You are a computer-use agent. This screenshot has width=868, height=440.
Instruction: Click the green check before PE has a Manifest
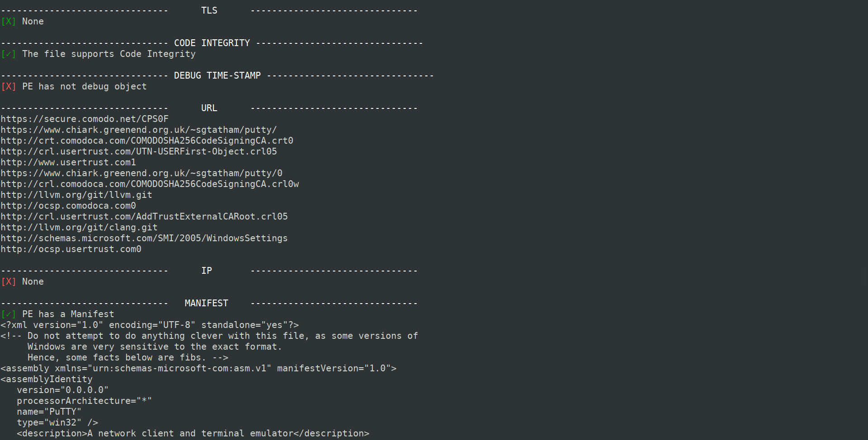pyautogui.click(x=9, y=314)
